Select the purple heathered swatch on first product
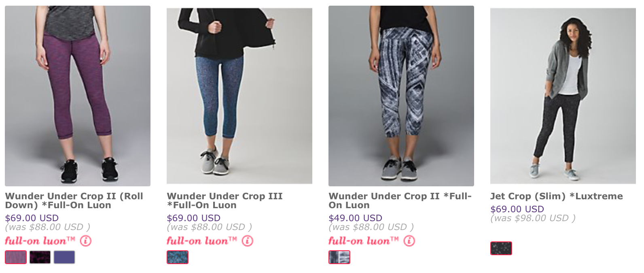Screen dimensions: 644x273 click(16, 257)
